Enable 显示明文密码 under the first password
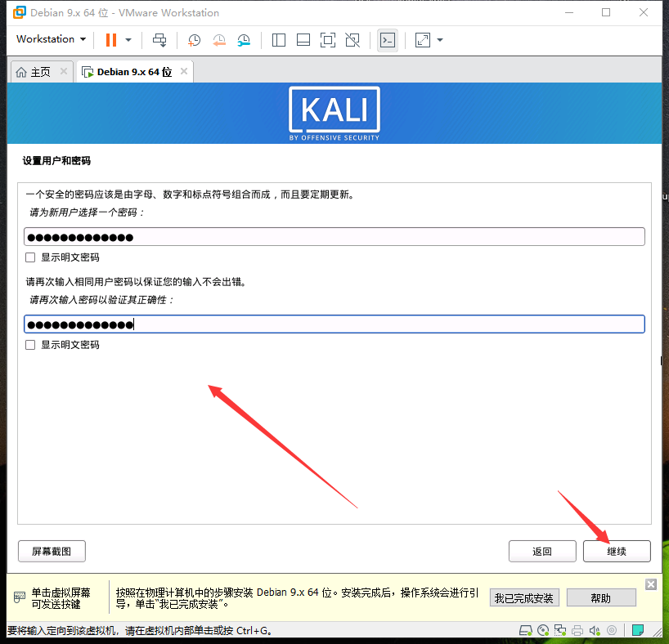Screen dimensions: 669x644 pyautogui.click(x=30, y=257)
